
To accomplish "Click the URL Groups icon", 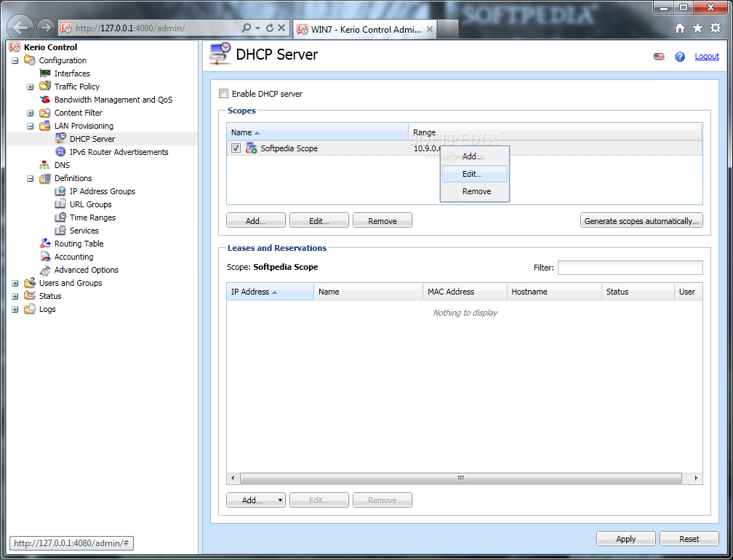I will (60, 204).
